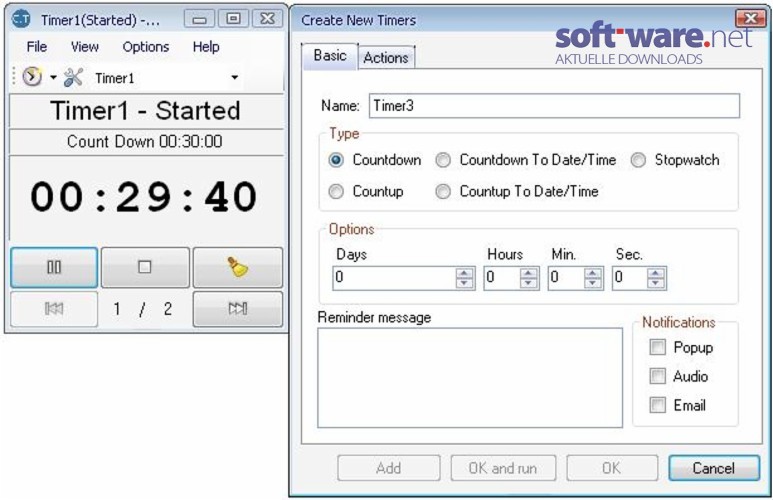Open the Help menu
This screenshot has width=773, height=500.
click(206, 47)
